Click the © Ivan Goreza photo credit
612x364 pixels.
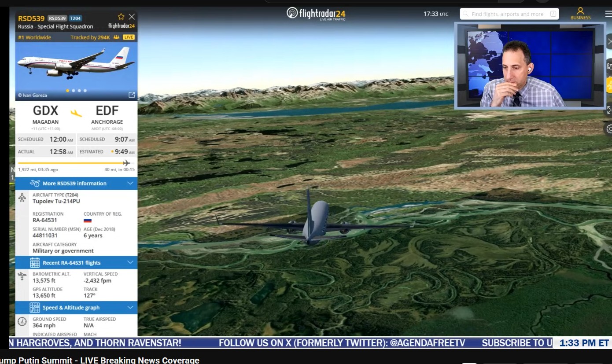[x=33, y=95]
